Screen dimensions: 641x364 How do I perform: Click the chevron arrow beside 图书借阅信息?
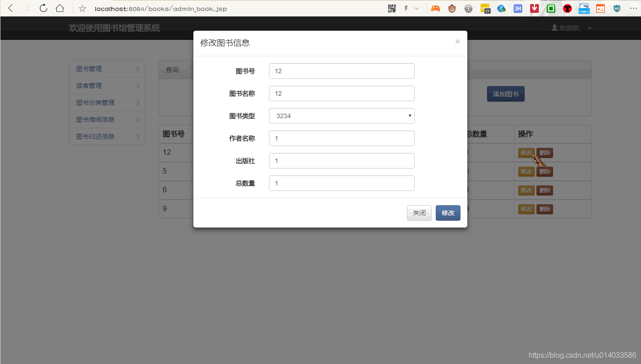[138, 120]
